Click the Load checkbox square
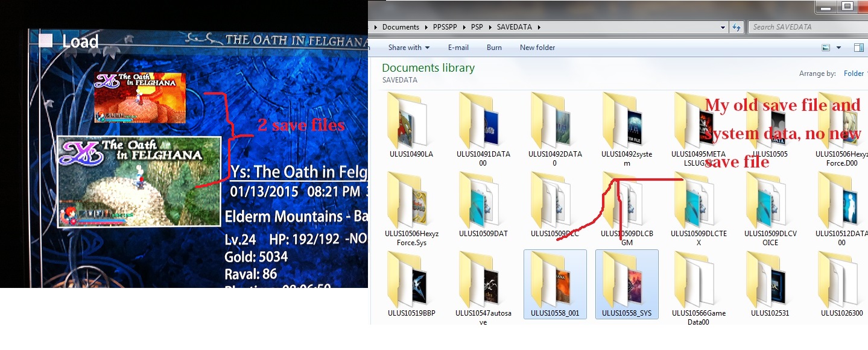Image resolution: width=868 pixels, height=350 pixels. pos(46,41)
